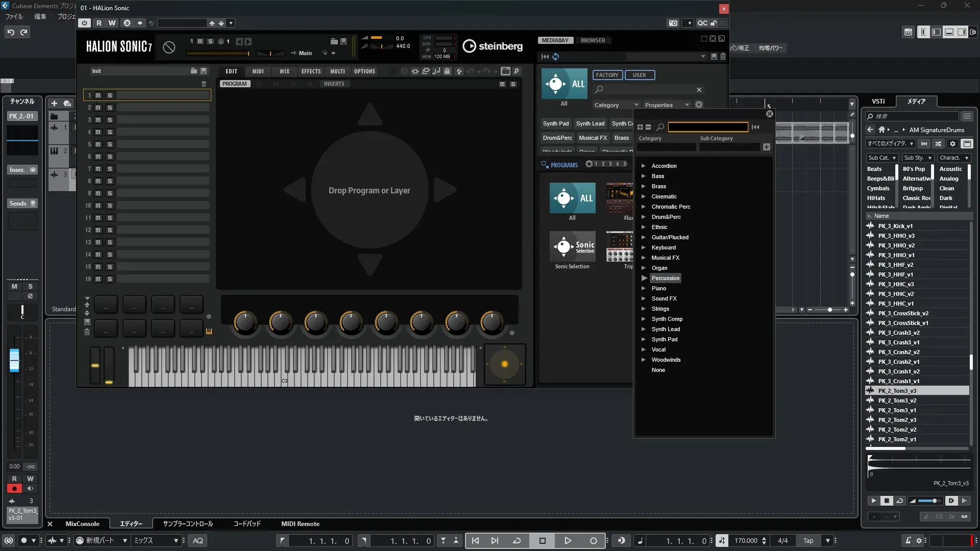
Task: Open the Sub Cat. filter dropdown
Action: click(882, 158)
